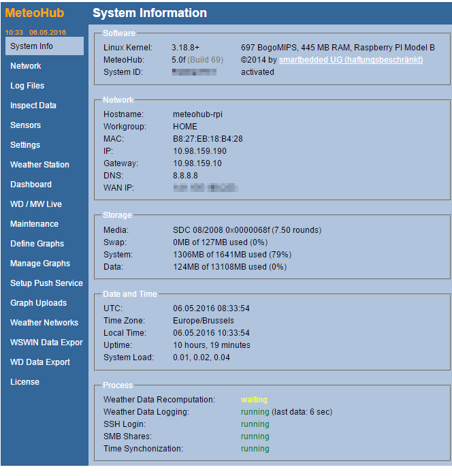The width and height of the screenshot is (452, 476).
Task: Click the SSH Login running status
Action: [255, 424]
